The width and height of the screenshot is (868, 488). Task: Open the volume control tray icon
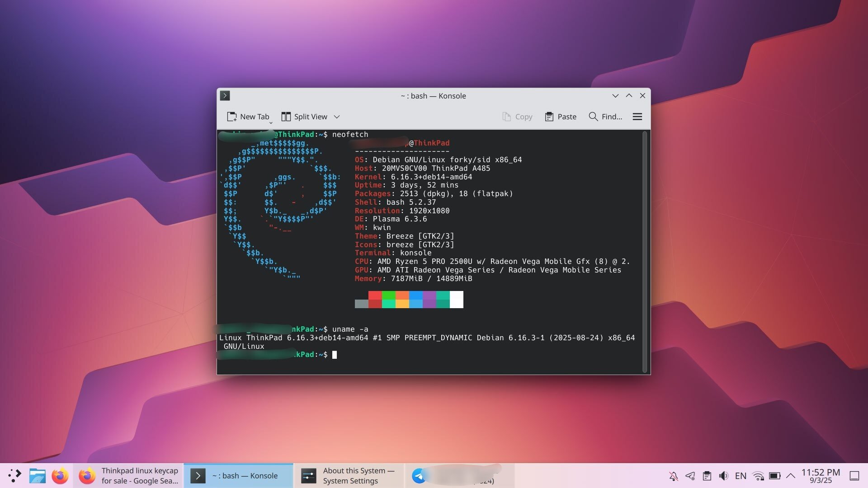point(724,476)
